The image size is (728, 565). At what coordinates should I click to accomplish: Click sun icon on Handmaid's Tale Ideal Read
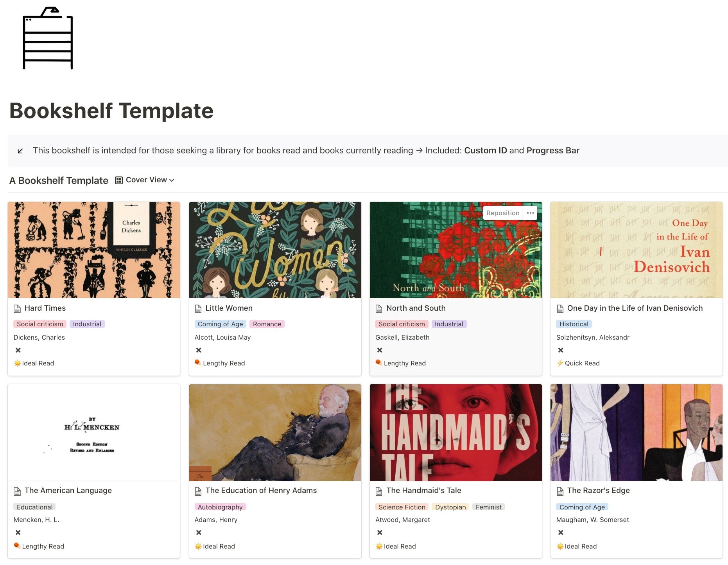(x=379, y=546)
